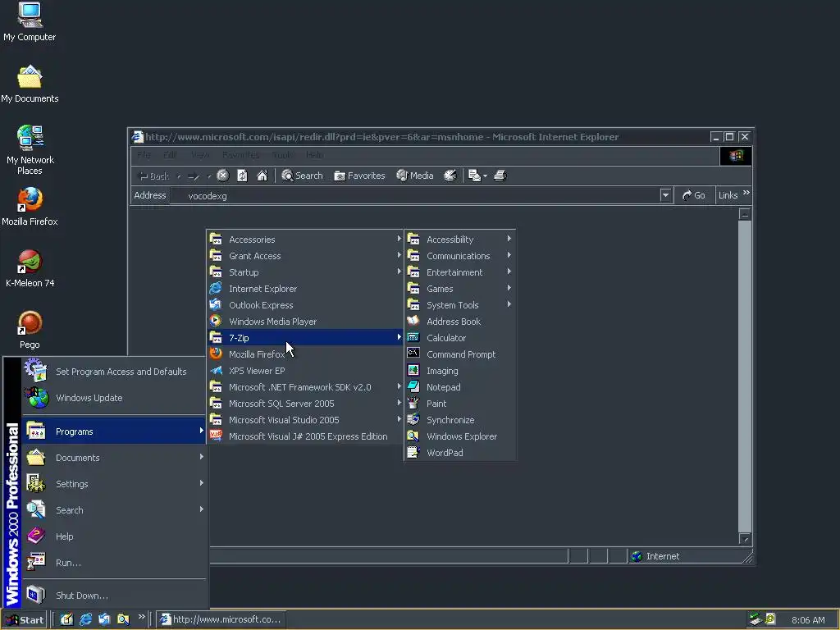Viewport: 840px width, 630px height.
Task: Expand 7-Zip submenu in Programs
Action: point(305,338)
